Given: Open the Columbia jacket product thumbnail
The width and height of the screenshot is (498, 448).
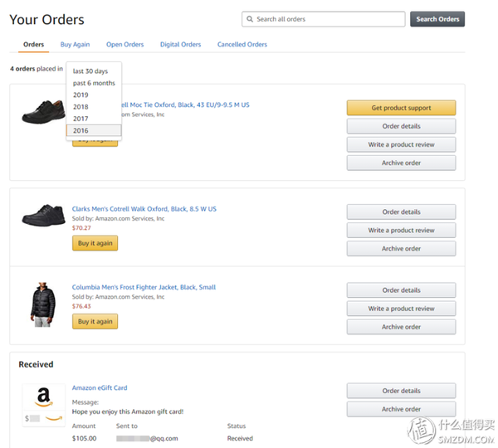Looking at the screenshot, I should tap(43, 304).
